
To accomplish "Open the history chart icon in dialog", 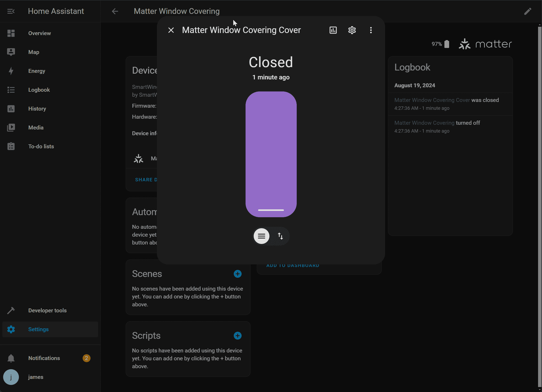I will (x=333, y=30).
